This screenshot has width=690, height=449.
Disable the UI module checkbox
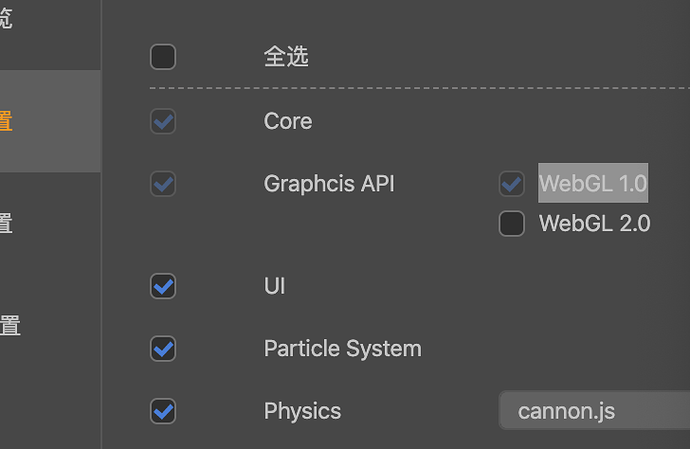[163, 286]
